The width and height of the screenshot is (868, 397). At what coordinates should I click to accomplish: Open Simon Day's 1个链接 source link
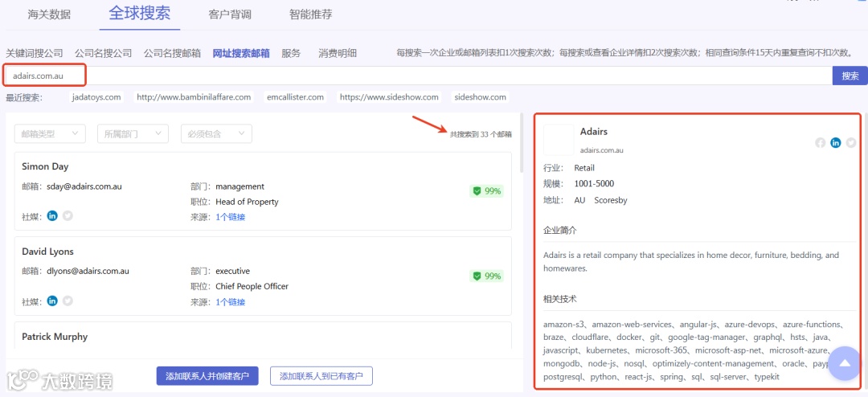231,217
